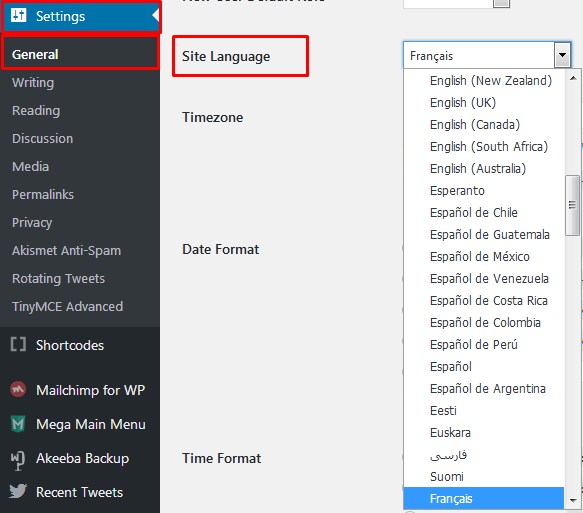Pick Suomi in the language list

447,477
